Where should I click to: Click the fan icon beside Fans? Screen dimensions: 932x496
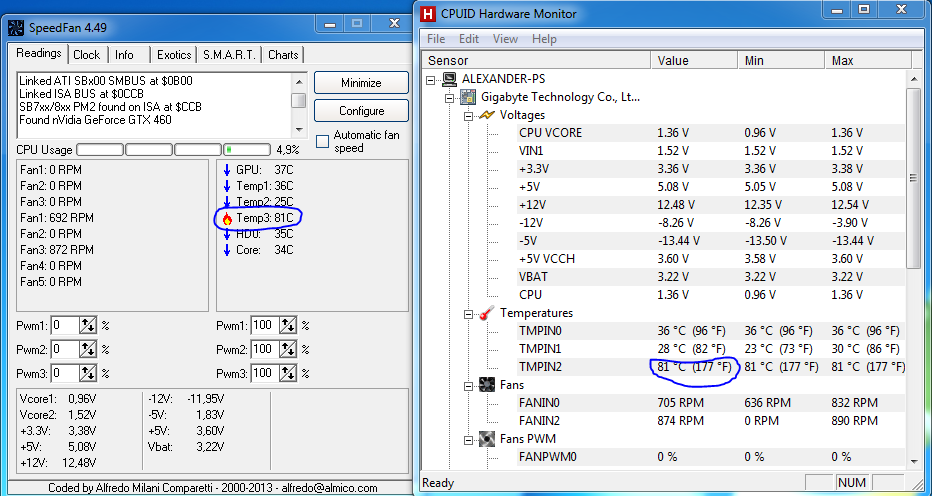(x=487, y=385)
